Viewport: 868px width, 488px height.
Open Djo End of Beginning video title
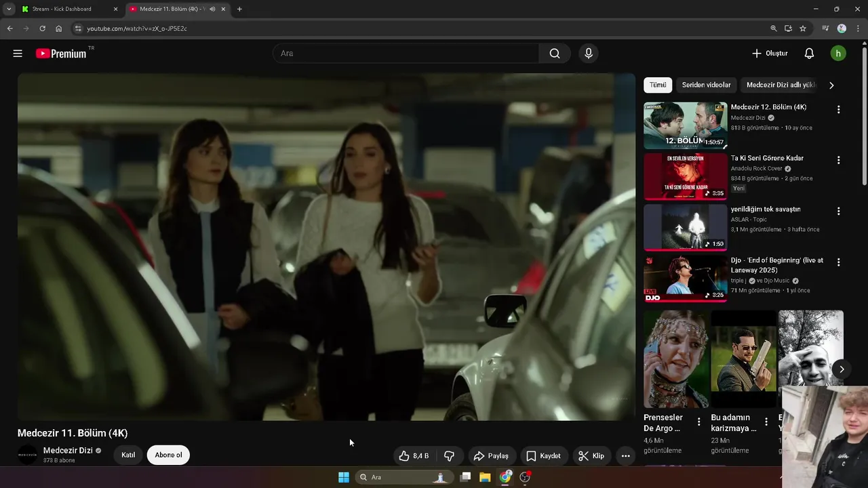pyautogui.click(x=777, y=264)
